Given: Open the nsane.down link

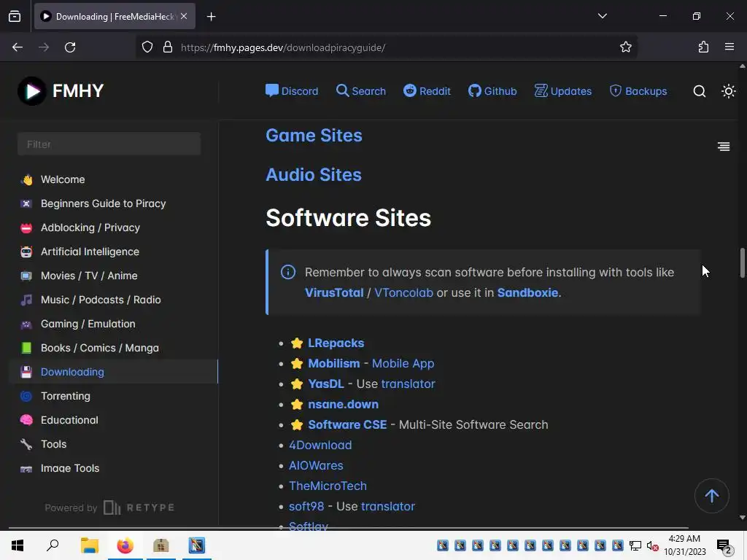Looking at the screenshot, I should (x=343, y=405).
